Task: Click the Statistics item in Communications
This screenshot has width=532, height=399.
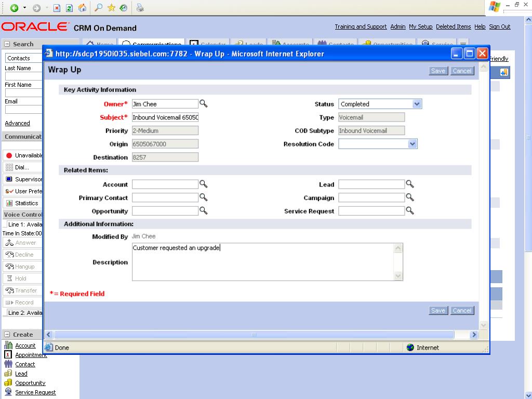Action: click(x=22, y=203)
